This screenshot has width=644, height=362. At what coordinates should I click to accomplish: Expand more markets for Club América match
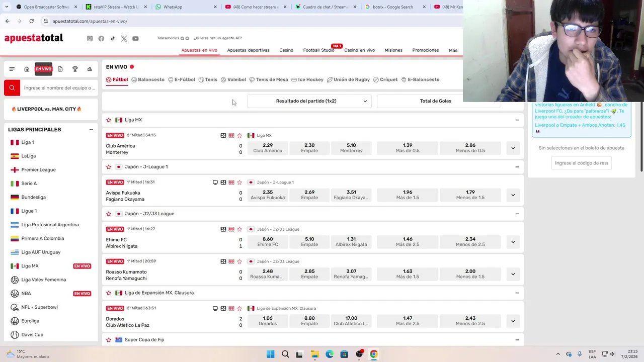tap(513, 148)
